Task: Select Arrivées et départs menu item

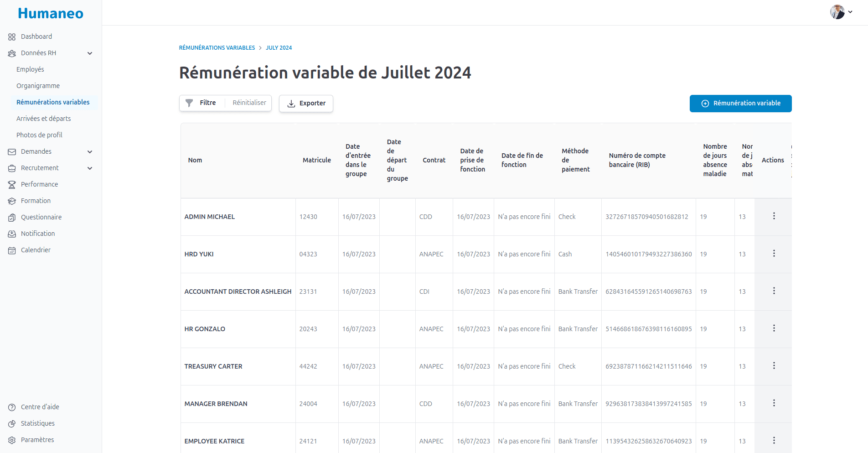Action: point(44,119)
